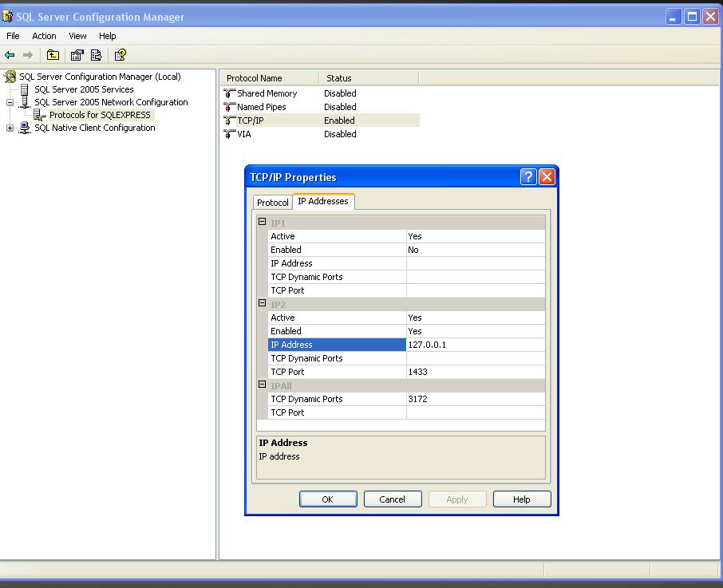Select Protocols for SQLEXPRESS in the tree

point(100,115)
